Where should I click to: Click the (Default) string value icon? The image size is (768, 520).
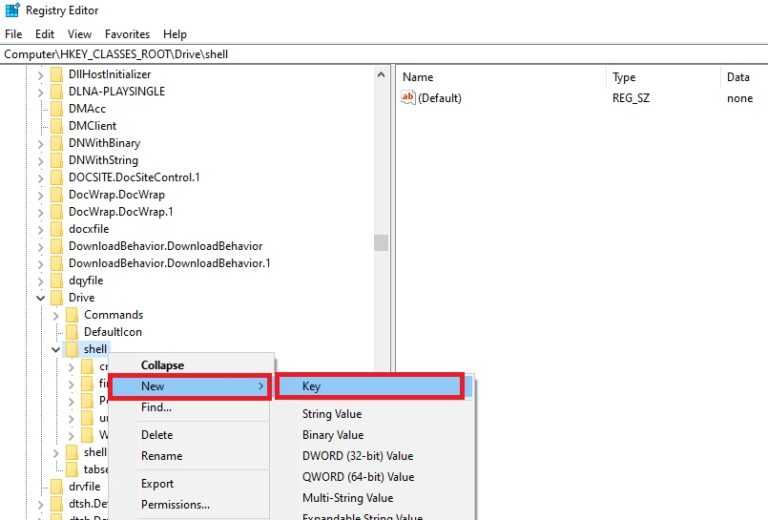coord(408,98)
